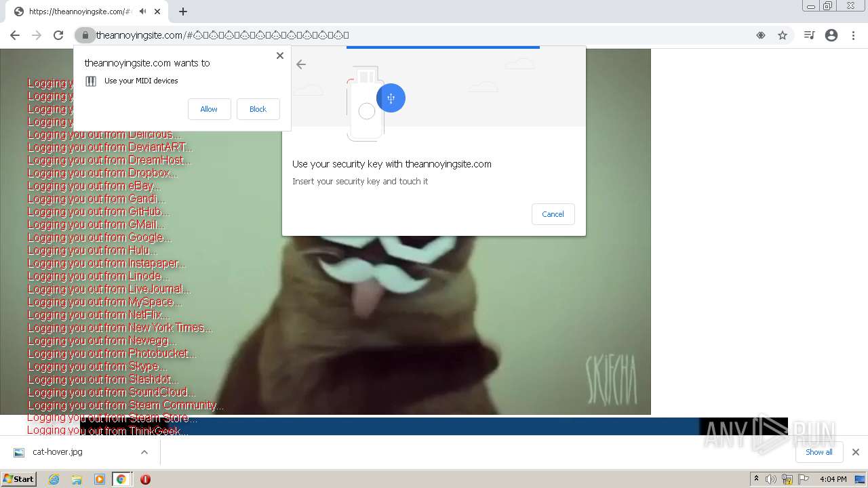Image resolution: width=868 pixels, height=488 pixels.
Task: Open the media player taskbar icon
Action: [x=100, y=479]
